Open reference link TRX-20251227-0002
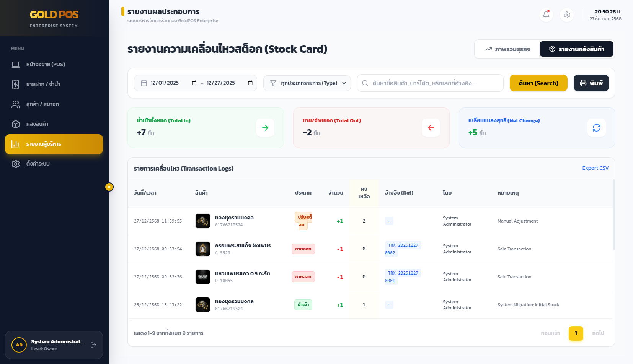Screen dimensions: 633x364 point(403,249)
